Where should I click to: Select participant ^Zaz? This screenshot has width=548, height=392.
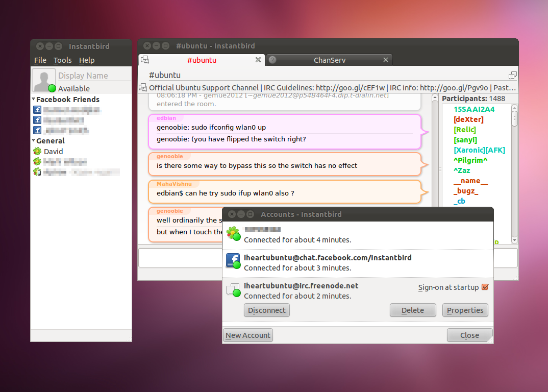[462, 170]
